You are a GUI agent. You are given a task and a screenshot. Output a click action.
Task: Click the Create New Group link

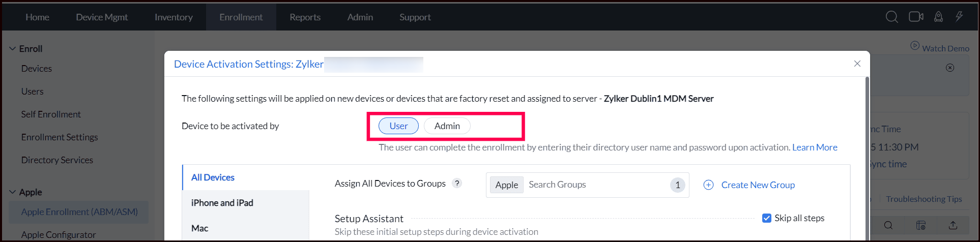tap(758, 185)
